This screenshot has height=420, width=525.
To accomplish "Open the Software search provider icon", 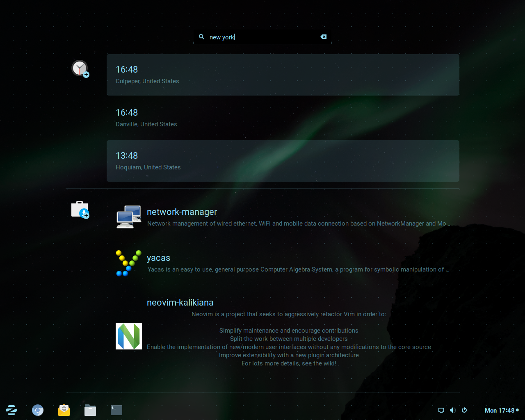I will click(80, 210).
